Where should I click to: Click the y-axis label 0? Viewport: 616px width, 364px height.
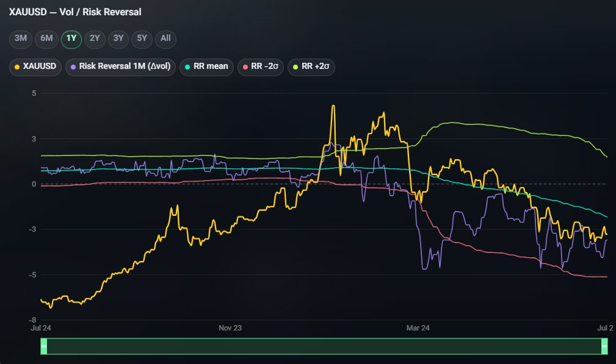point(34,184)
